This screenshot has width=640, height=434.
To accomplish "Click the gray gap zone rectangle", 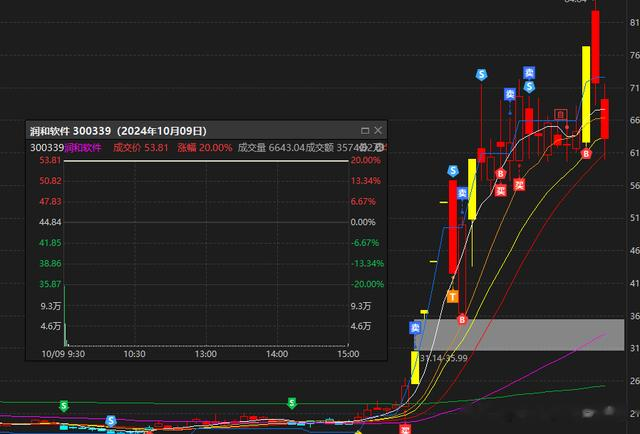I will click(519, 335).
